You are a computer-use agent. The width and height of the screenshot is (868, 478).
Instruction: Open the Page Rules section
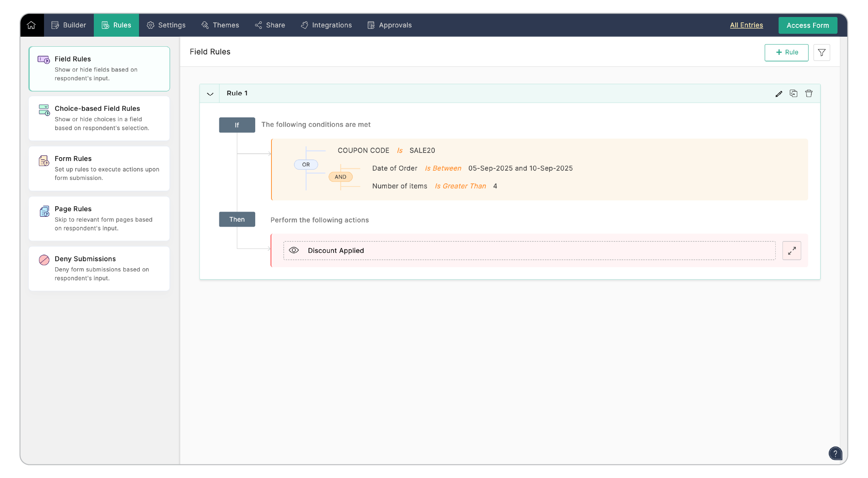[x=99, y=219]
